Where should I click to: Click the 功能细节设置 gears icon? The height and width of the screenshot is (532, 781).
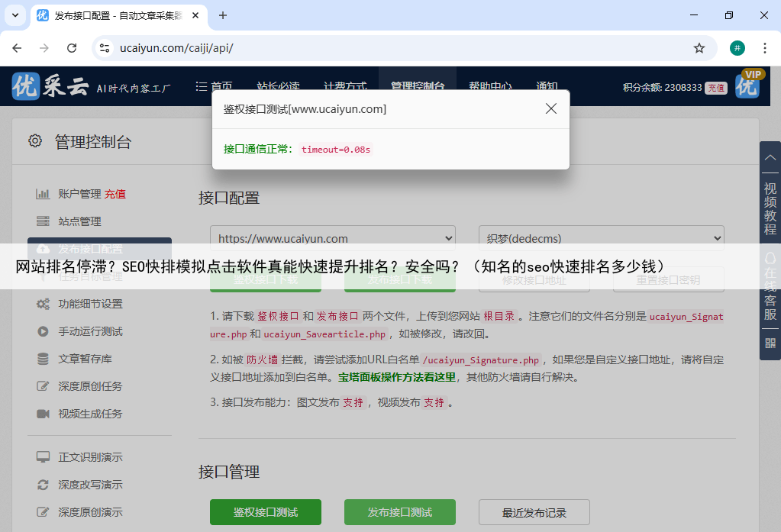(x=43, y=304)
